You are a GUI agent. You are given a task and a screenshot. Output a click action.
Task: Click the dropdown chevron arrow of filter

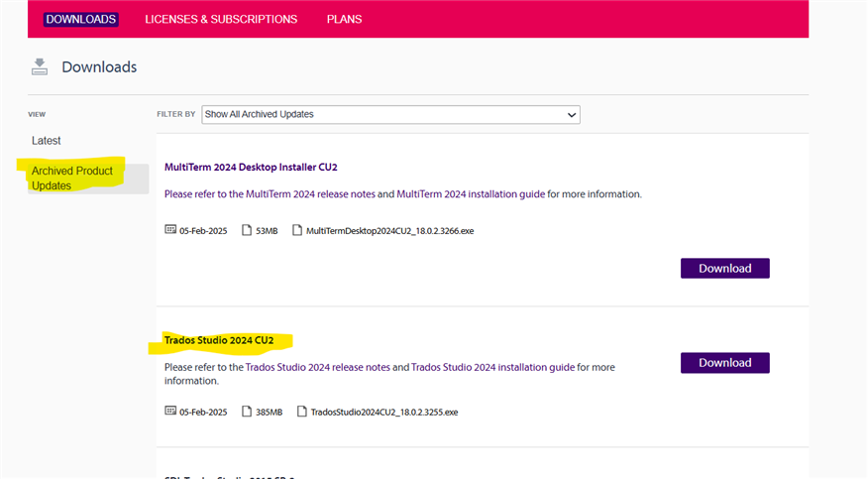click(x=572, y=115)
